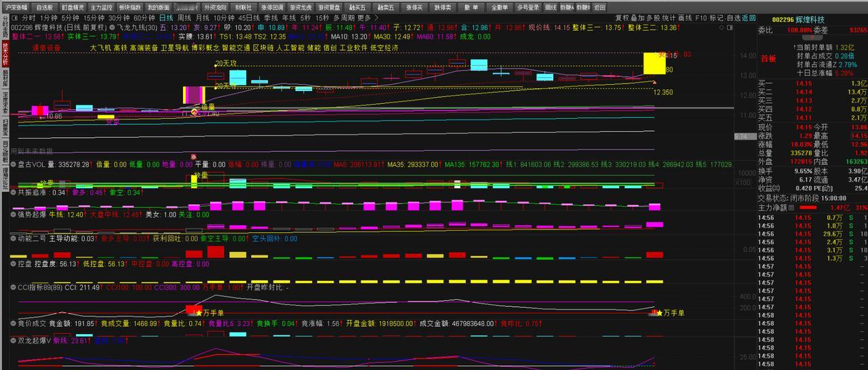Select the 日线 daily period tab
The height and width of the screenshot is (370, 868).
coord(165,18)
